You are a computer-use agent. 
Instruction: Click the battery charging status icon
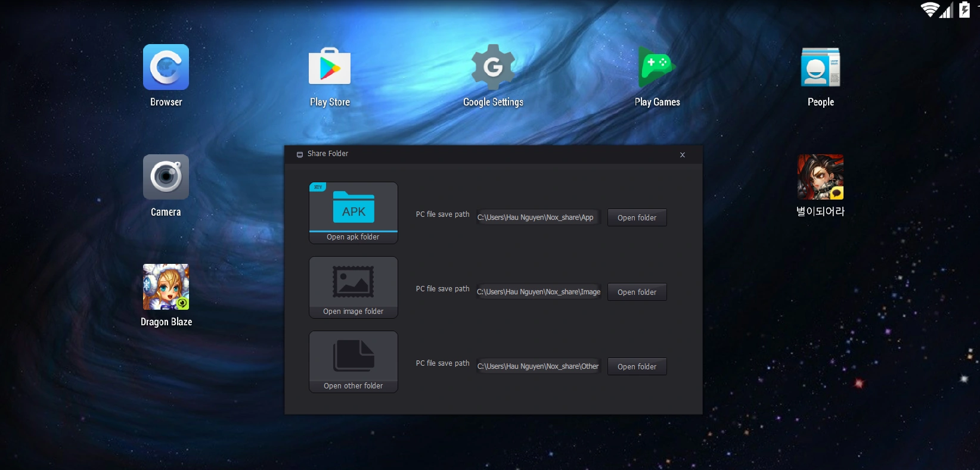[965, 10]
